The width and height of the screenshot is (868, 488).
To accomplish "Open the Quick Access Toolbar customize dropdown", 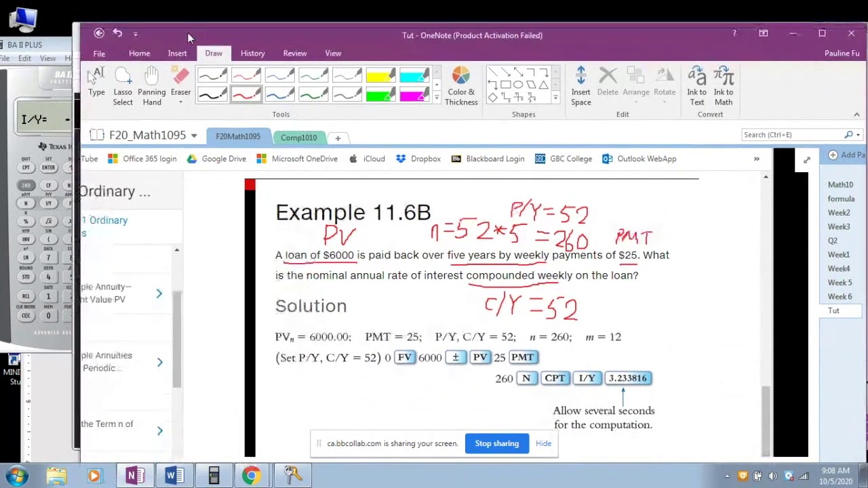I will tap(136, 33).
